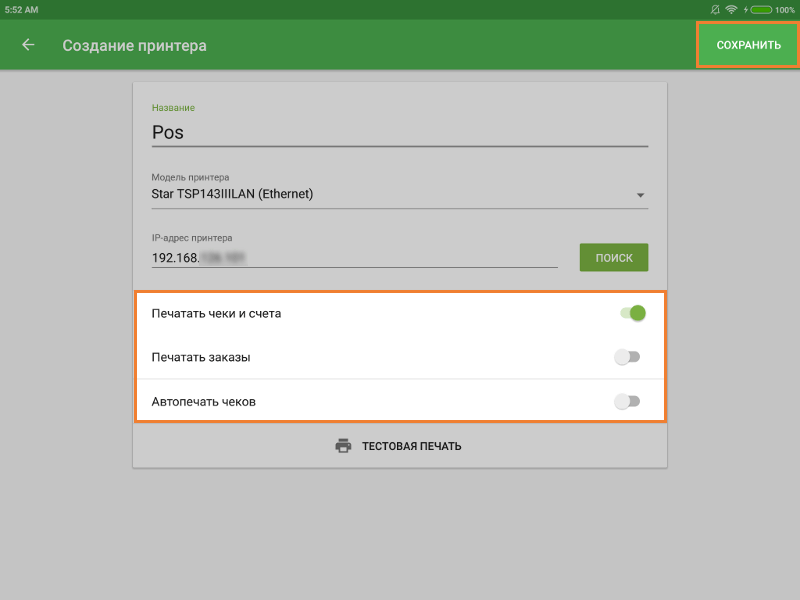Screen dimensions: 800x600
Task: Select the Автопечать чеков row label
Action: (204, 401)
